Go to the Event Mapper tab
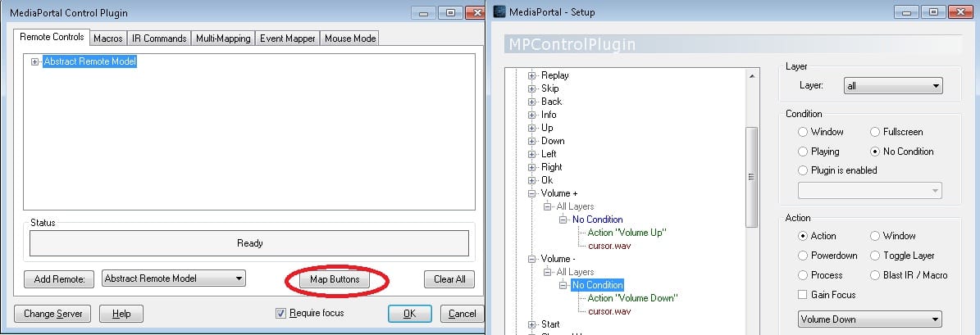 click(287, 38)
